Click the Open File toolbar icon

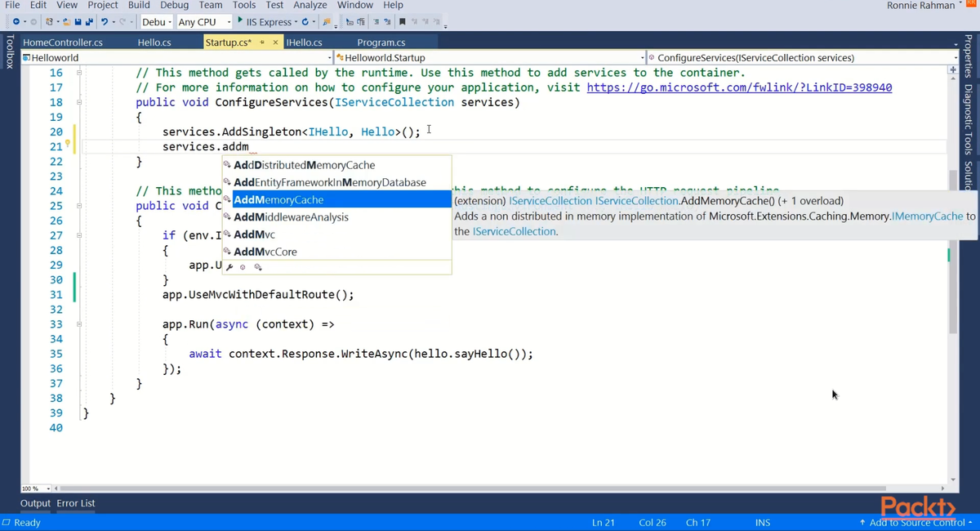point(67,21)
